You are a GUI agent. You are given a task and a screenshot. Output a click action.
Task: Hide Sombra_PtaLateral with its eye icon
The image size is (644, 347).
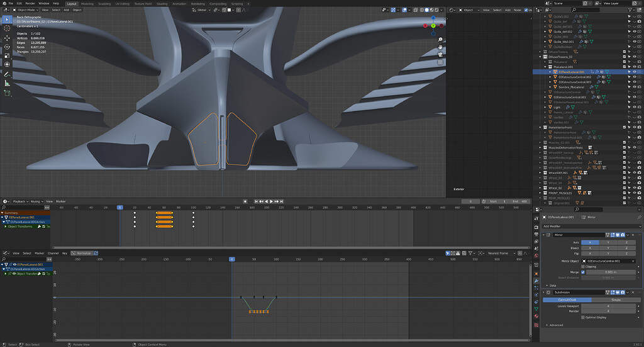point(634,87)
